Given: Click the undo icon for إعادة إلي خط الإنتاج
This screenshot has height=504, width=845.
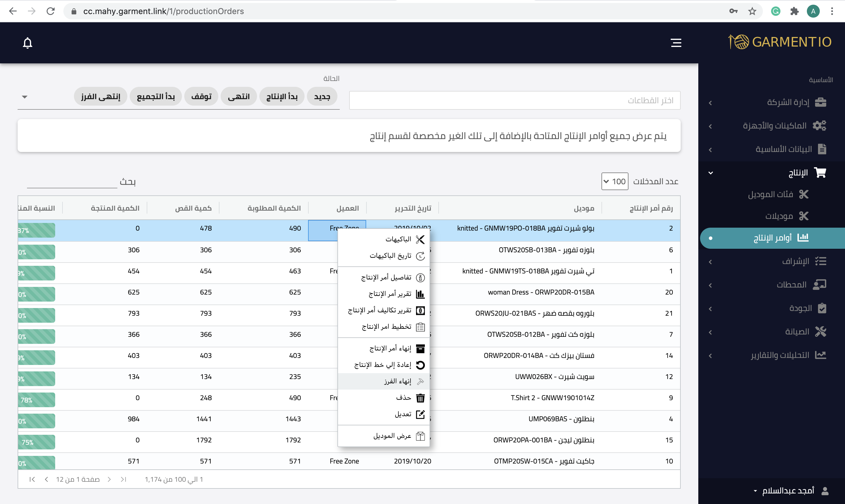Looking at the screenshot, I should pos(420,365).
